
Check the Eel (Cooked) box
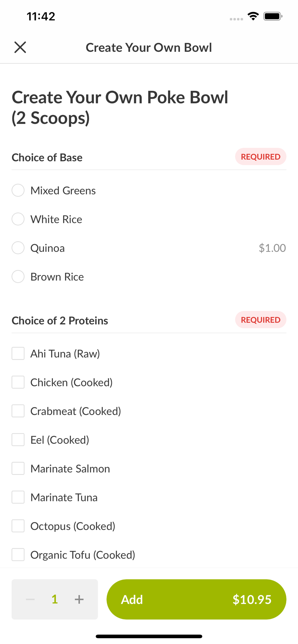point(18,440)
